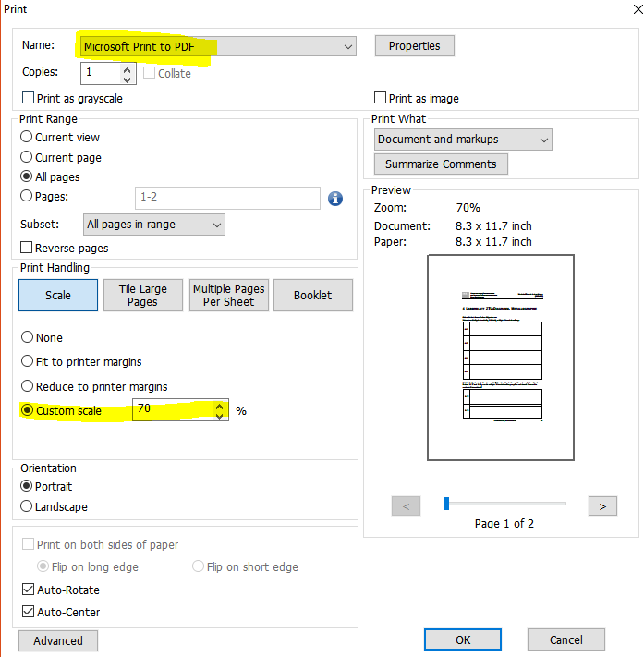Click the preview page slider handle
The image size is (644, 657).
[446, 504]
